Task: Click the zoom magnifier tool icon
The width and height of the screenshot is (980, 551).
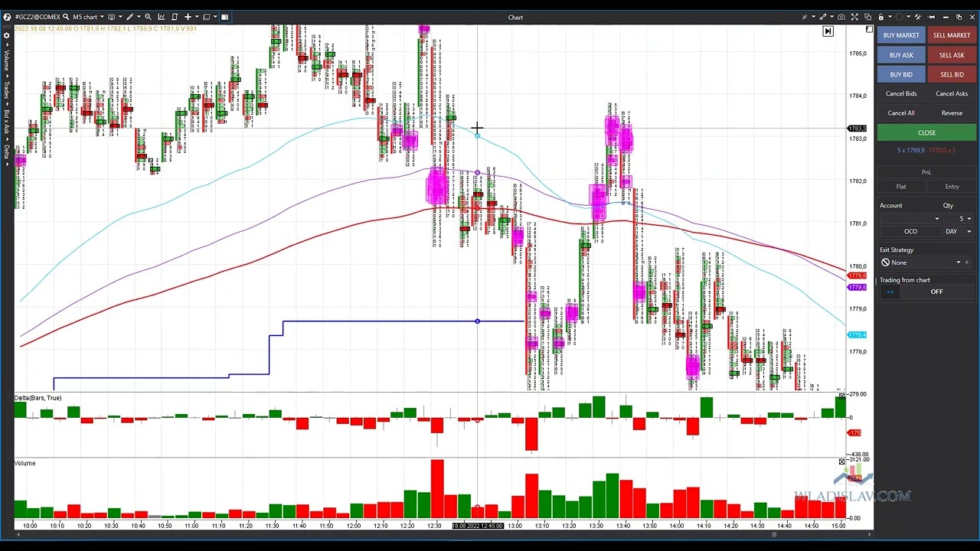Action: (x=148, y=17)
